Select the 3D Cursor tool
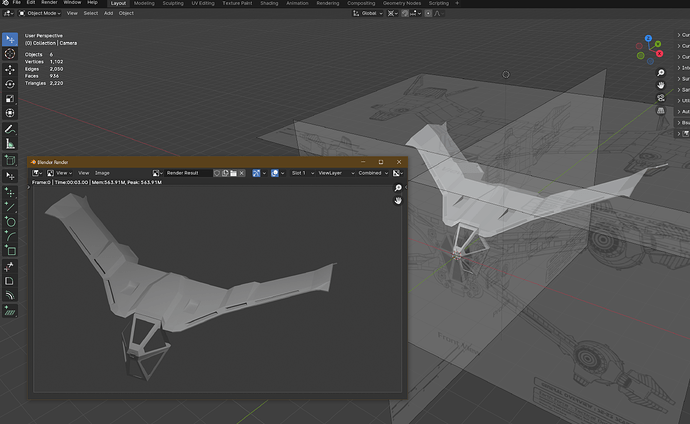This screenshot has width=690, height=424. 10,54
